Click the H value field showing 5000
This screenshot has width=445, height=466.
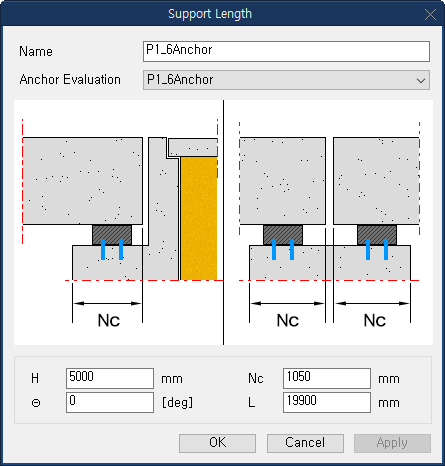pyautogui.click(x=110, y=378)
